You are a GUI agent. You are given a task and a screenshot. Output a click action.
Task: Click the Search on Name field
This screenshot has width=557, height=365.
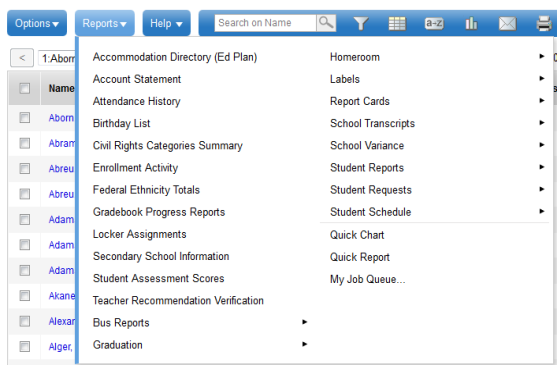[265, 23]
